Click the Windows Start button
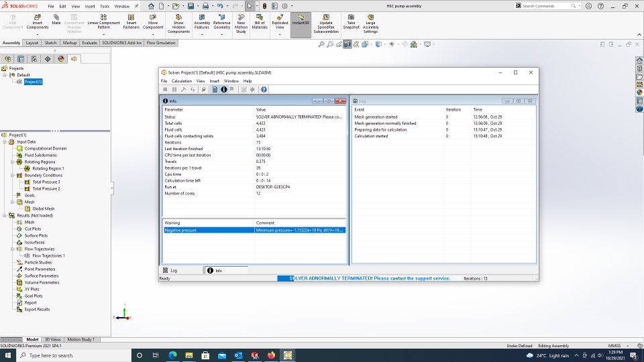The width and height of the screenshot is (644, 362). 8,355
